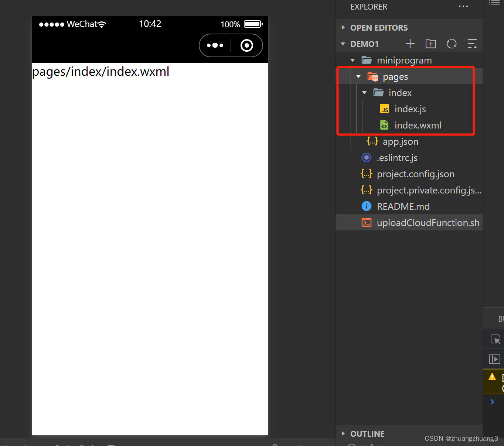Collapse the miniprogram folder

pyautogui.click(x=353, y=60)
